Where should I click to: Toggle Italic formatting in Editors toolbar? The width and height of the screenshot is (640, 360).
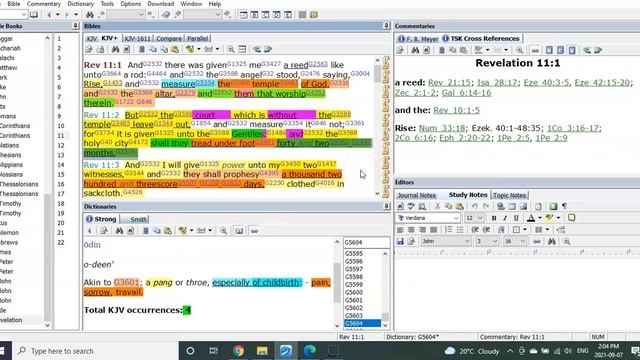coord(505,218)
